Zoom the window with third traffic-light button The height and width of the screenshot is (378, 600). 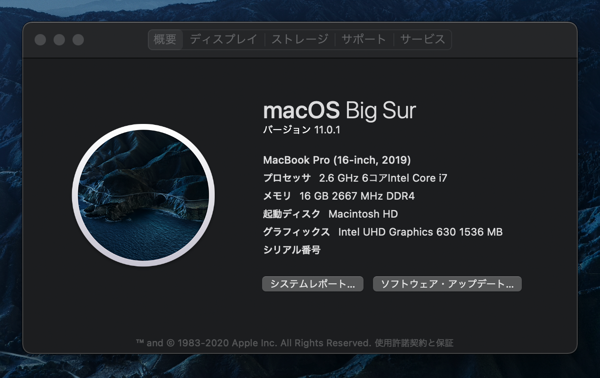(78, 40)
